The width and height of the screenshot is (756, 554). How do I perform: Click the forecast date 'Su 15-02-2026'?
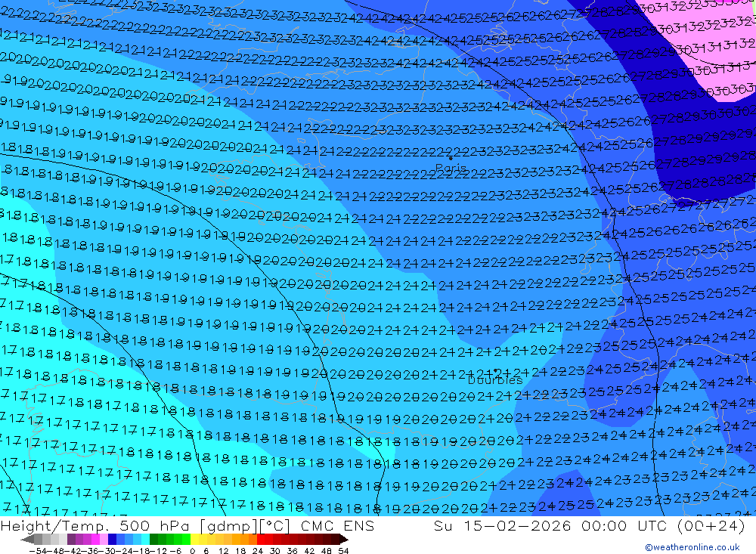(503, 525)
